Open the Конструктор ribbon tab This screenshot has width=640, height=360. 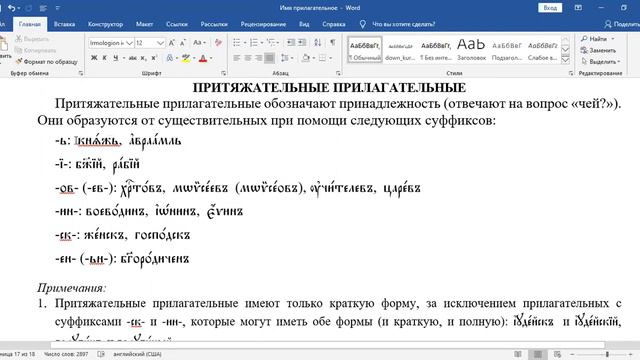pos(105,24)
